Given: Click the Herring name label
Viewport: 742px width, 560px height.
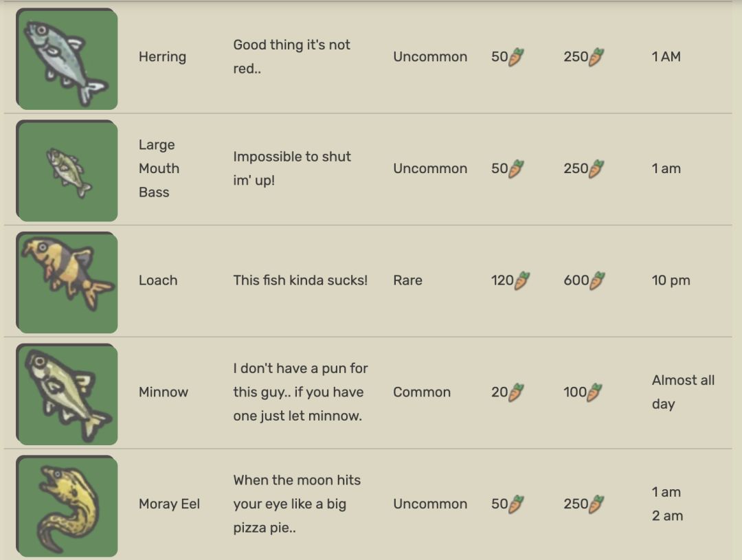Looking at the screenshot, I should click(162, 57).
